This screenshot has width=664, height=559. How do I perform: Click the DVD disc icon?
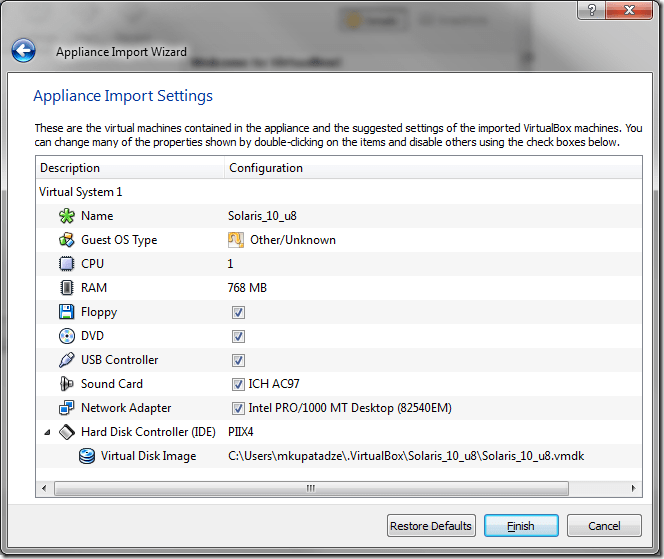66,336
